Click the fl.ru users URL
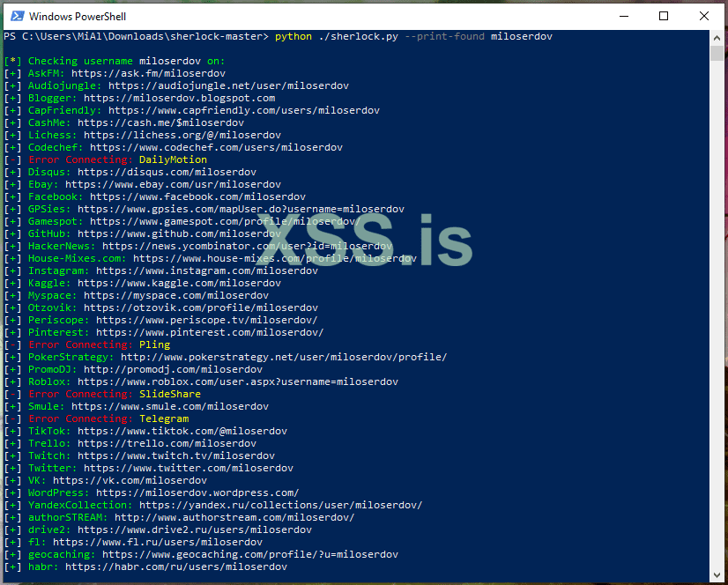The height and width of the screenshot is (585, 728). 158,542
